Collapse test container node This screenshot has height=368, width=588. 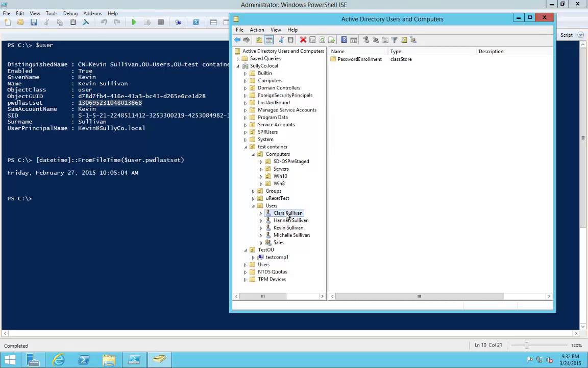(x=246, y=147)
